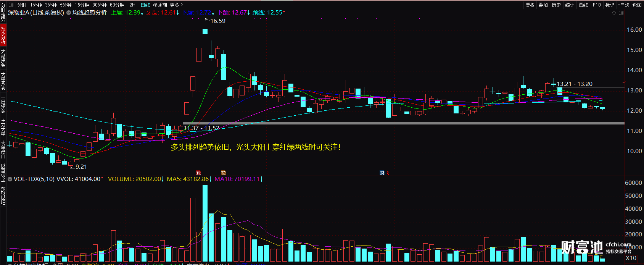Open the 日资金 sidebar tab
The height and width of the screenshot is (265, 644).
point(3,103)
